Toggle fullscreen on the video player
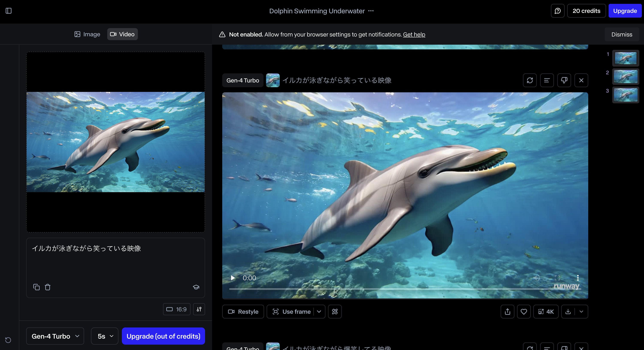Screen dimensions: 644x350 click(x=557, y=278)
